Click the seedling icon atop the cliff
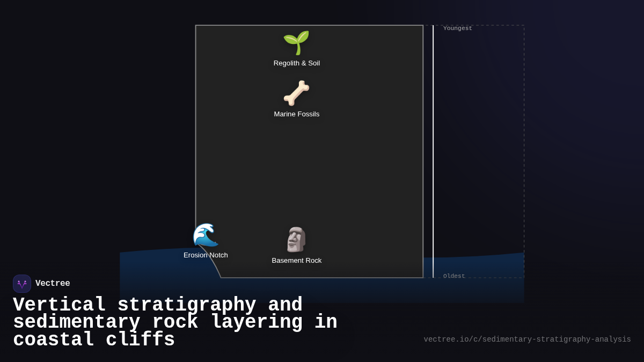The height and width of the screenshot is (362, 644). coord(296,42)
